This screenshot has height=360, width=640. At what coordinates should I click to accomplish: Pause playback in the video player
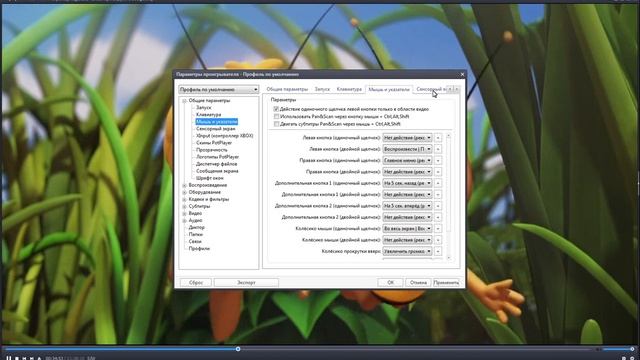click(9, 358)
